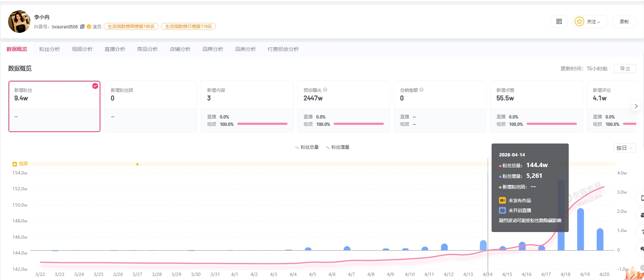Copy the Douyin ID lixiaoran0508
644x280 pixels.
pos(82,27)
